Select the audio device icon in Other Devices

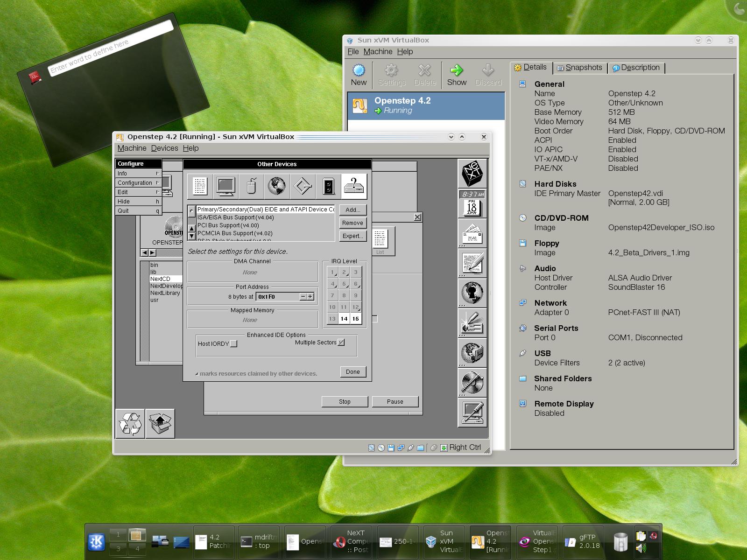[x=328, y=186]
